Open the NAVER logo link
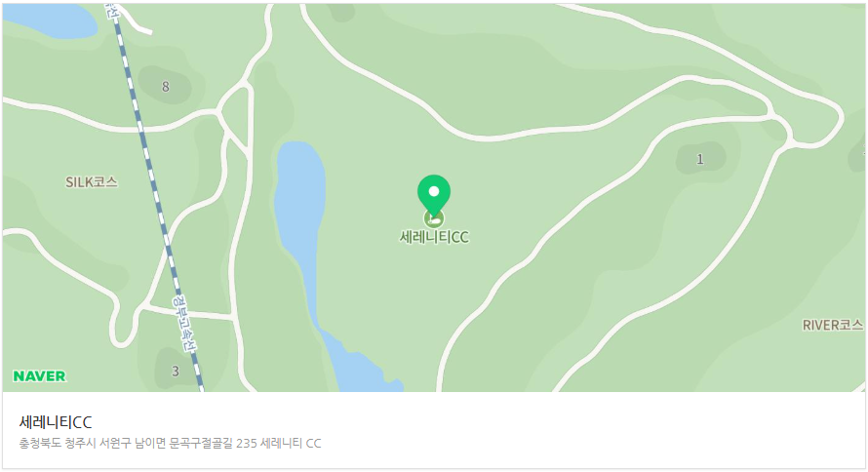 pos(39,376)
